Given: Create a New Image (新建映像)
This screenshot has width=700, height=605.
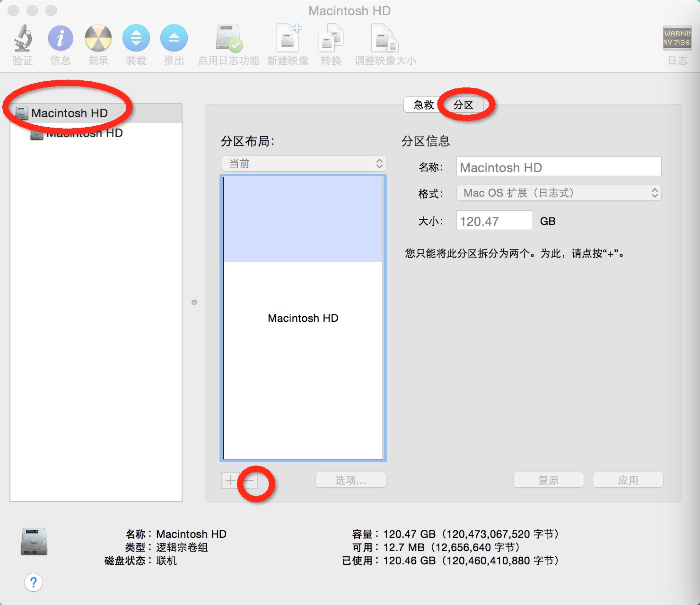Looking at the screenshot, I should point(288,38).
